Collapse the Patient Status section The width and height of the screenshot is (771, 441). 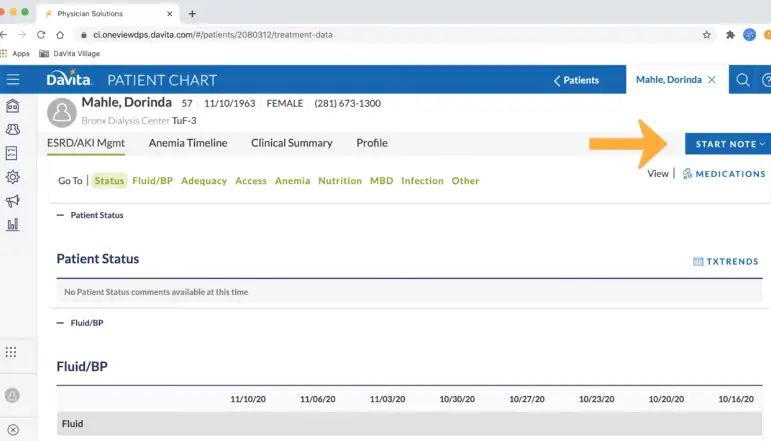(60, 215)
